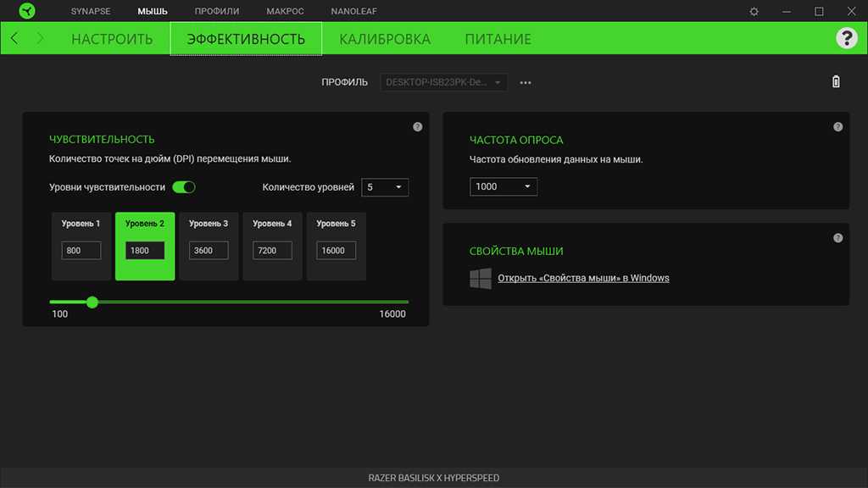Show help for Чувствительность panel
This screenshot has width=868, height=488.
tap(417, 127)
